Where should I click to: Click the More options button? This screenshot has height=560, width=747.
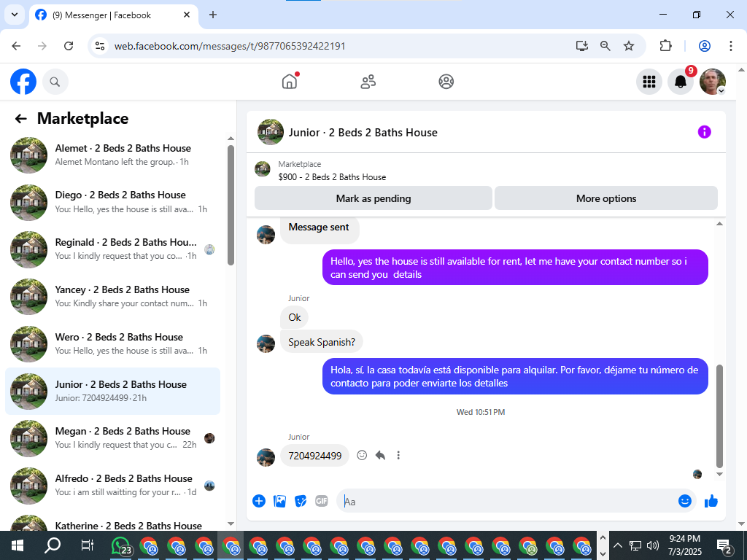[x=606, y=198]
